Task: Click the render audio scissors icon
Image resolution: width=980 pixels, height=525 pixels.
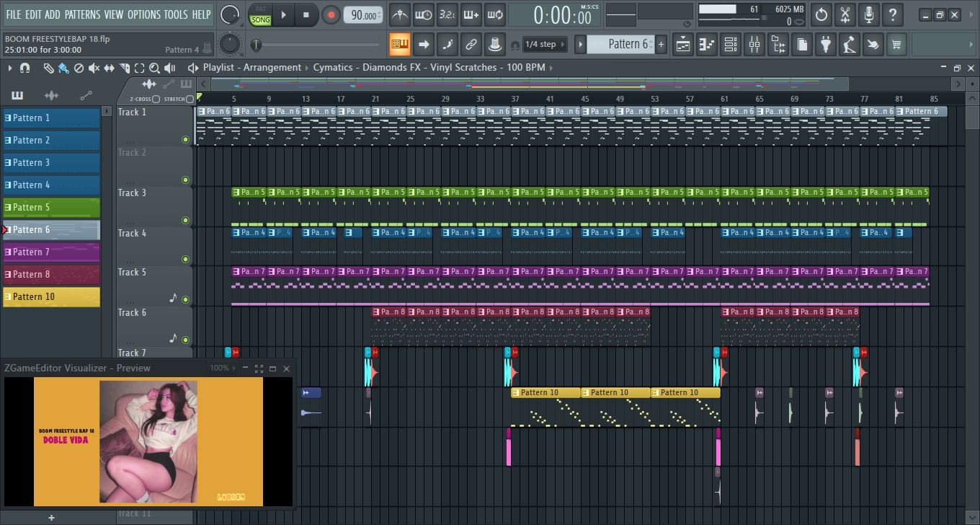Action: (x=845, y=14)
